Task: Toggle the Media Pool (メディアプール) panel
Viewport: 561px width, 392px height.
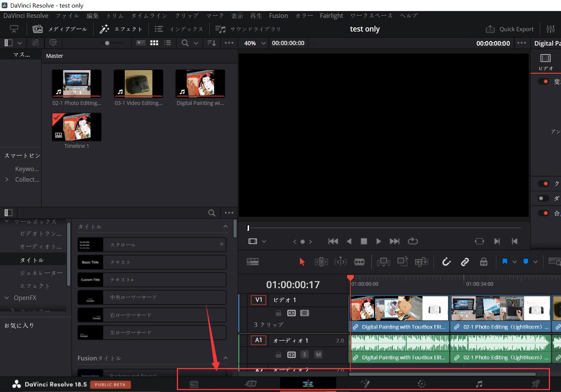Action: pos(60,29)
